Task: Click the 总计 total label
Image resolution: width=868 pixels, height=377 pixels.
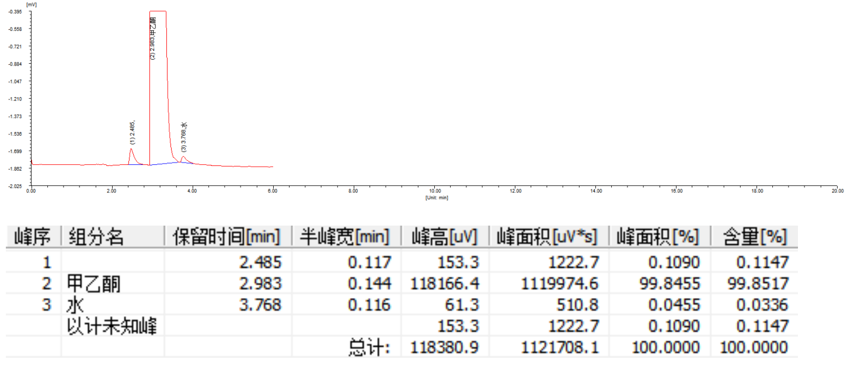Action: tap(369, 348)
